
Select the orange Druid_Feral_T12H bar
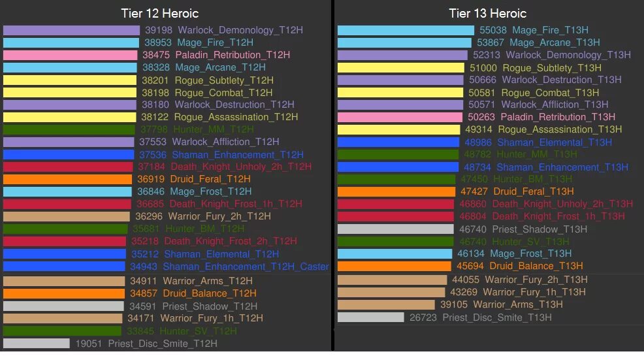tap(67, 179)
